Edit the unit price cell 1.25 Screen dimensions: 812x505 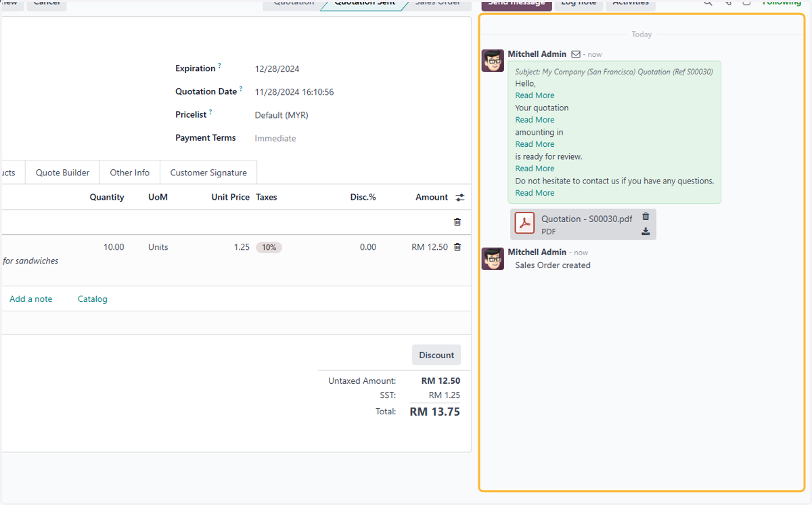pyautogui.click(x=242, y=247)
